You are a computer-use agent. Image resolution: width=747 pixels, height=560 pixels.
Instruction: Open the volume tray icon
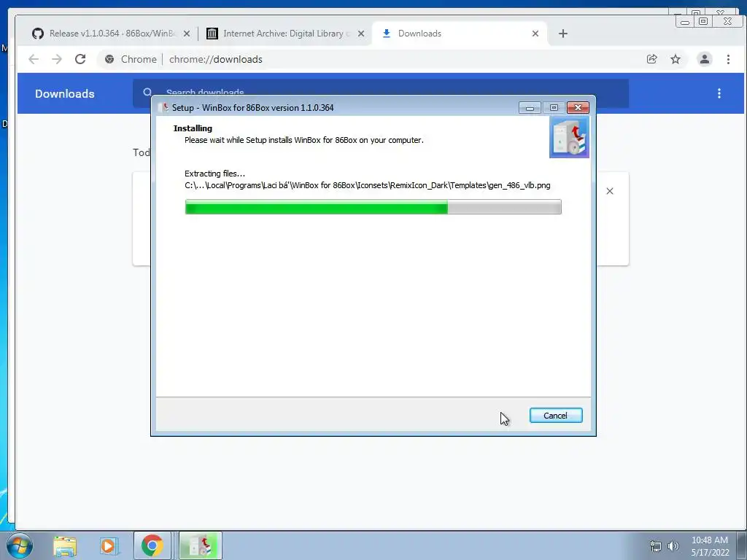pos(673,546)
